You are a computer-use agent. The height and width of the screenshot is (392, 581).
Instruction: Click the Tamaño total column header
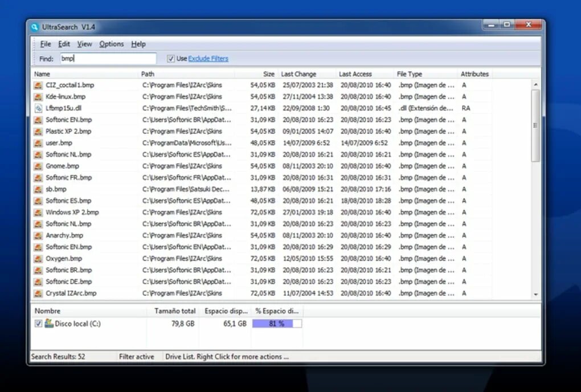[x=172, y=311]
